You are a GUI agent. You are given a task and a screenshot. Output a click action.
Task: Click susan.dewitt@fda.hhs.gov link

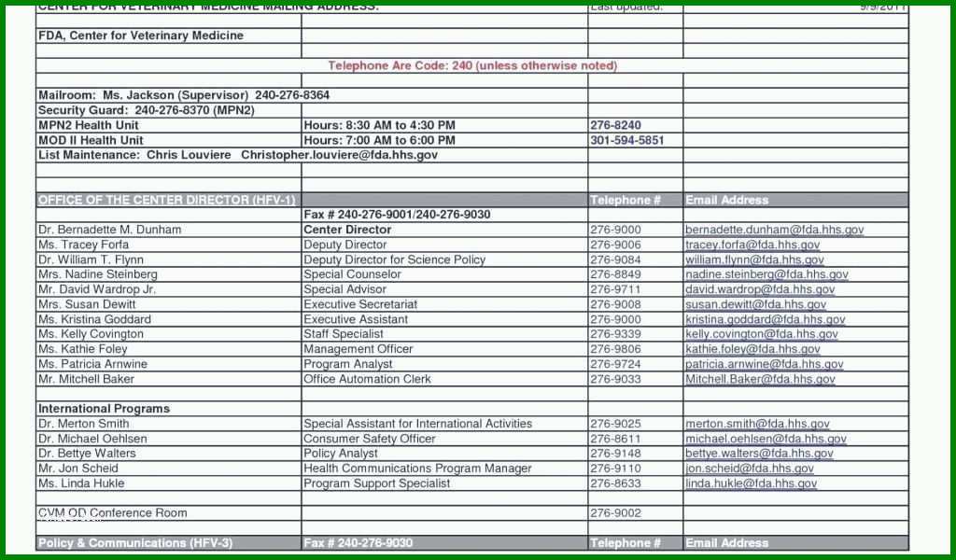pos(755,304)
